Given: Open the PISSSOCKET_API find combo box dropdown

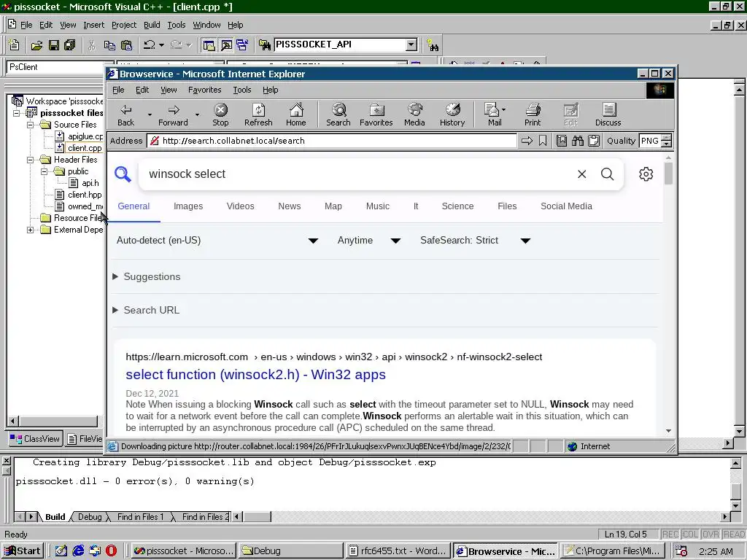Looking at the screenshot, I should (411, 44).
